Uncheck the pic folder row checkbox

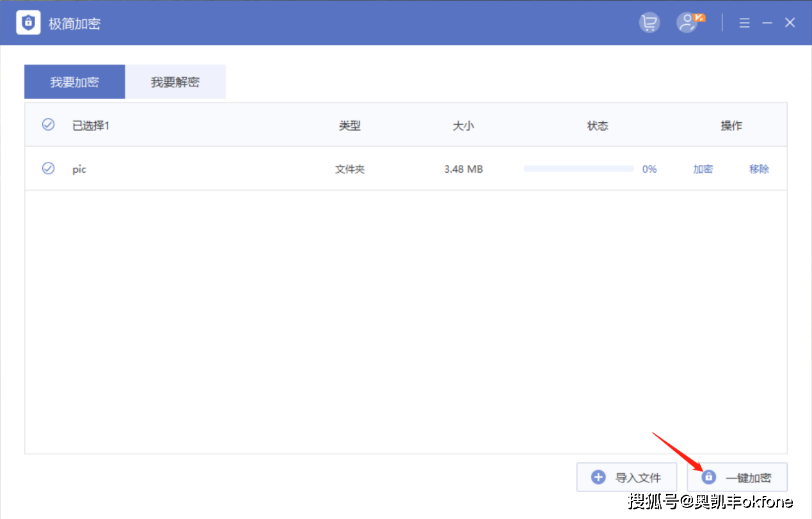48,168
